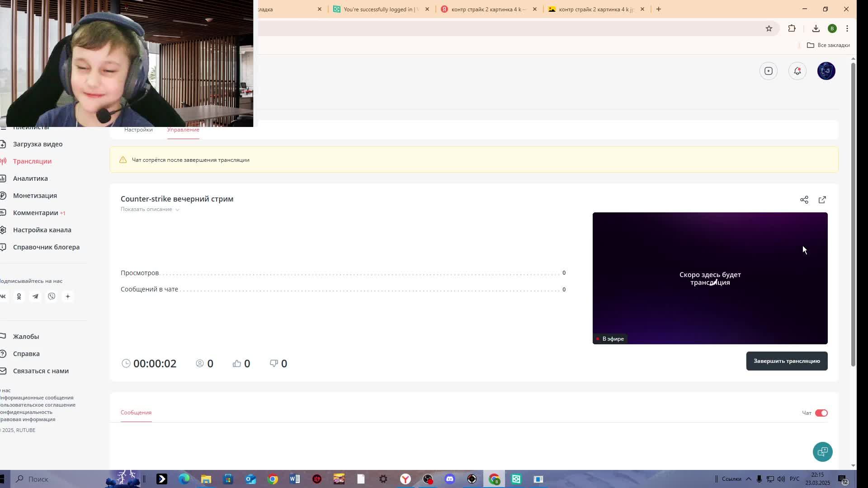Open stream in new window icon
Viewport: 868px width, 488px height.
tap(822, 200)
